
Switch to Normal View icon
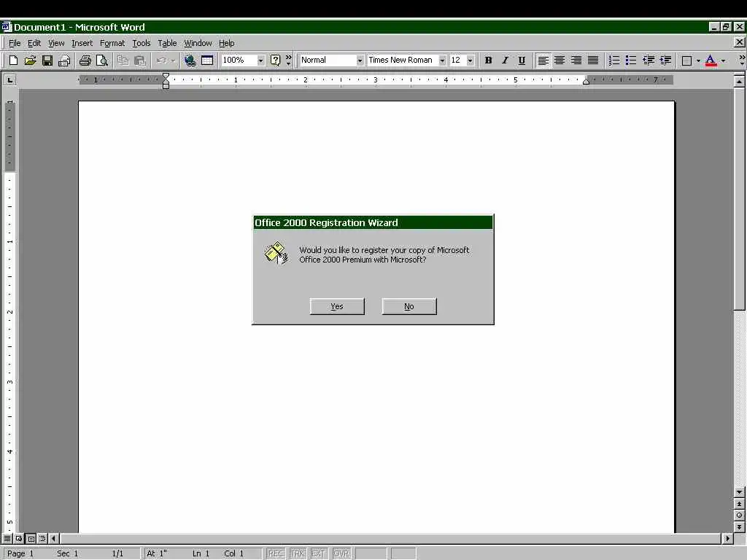(7, 539)
